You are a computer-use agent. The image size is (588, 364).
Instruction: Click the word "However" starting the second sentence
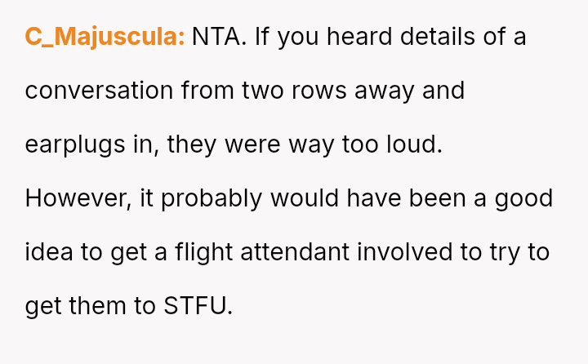pos(74,198)
